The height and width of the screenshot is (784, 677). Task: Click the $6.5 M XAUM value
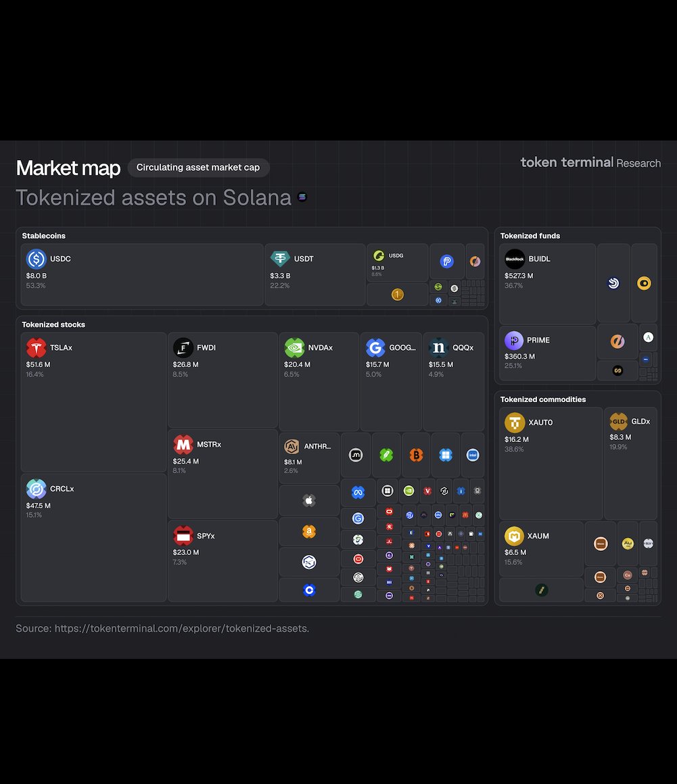pyautogui.click(x=515, y=552)
